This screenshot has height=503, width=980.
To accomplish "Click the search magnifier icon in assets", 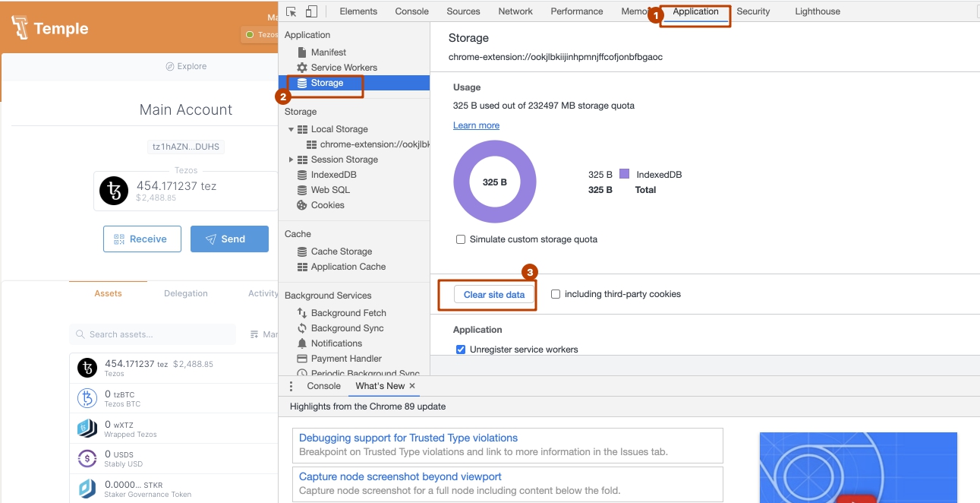I will coord(80,334).
